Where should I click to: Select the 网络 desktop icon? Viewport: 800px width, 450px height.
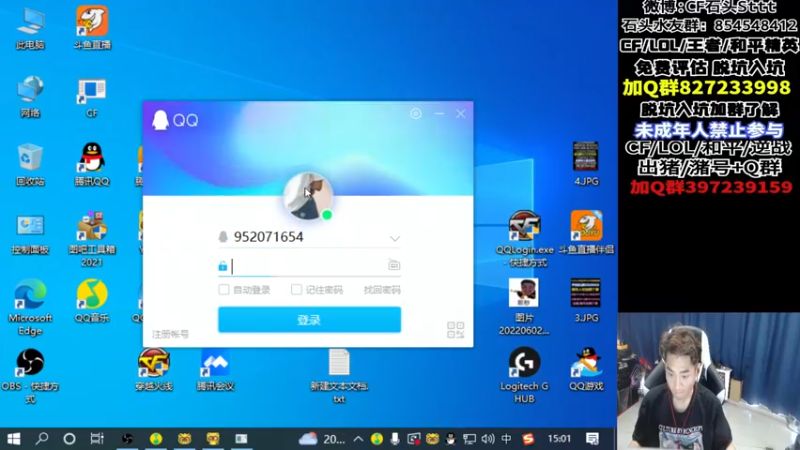pyautogui.click(x=30, y=97)
